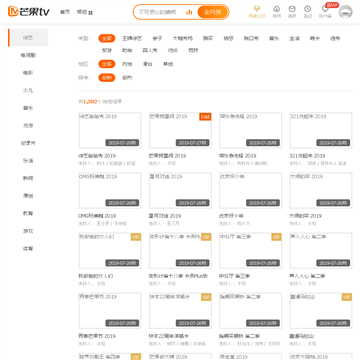
Task: Click the client download icon with VIP badge
Action: pyautogui.click(x=325, y=9)
